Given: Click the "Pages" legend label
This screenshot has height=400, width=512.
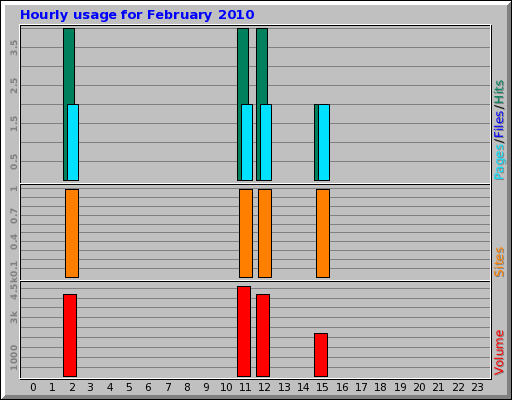Looking at the screenshot, I should click(499, 162).
